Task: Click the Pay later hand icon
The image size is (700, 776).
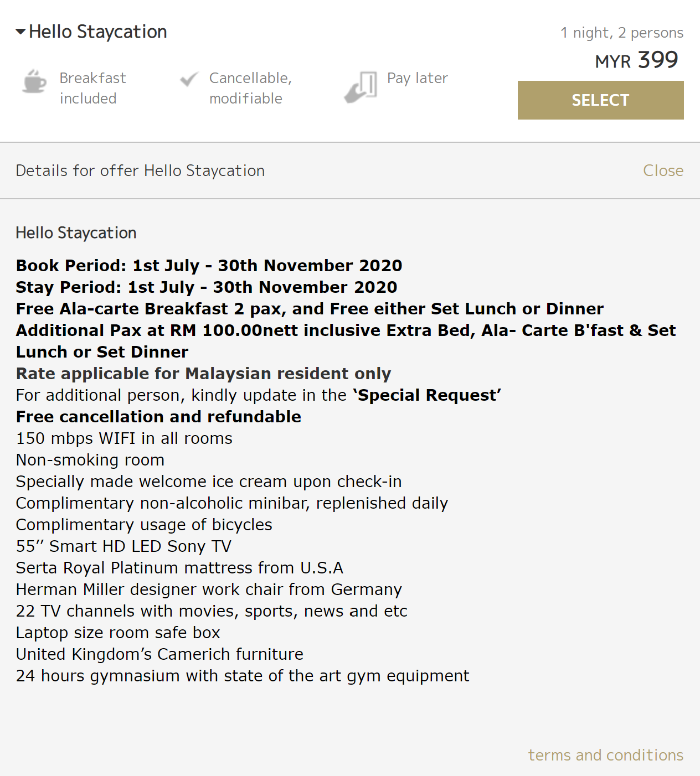Action: point(361,87)
